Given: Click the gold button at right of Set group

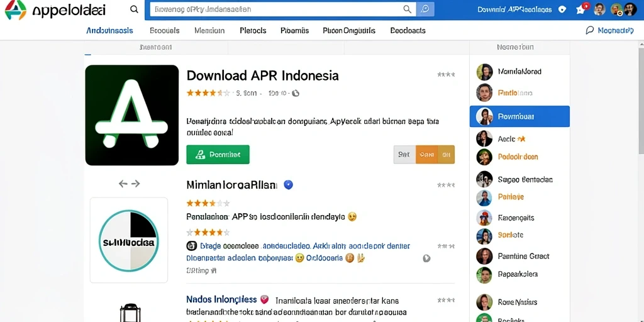Looking at the screenshot, I should (446, 155).
